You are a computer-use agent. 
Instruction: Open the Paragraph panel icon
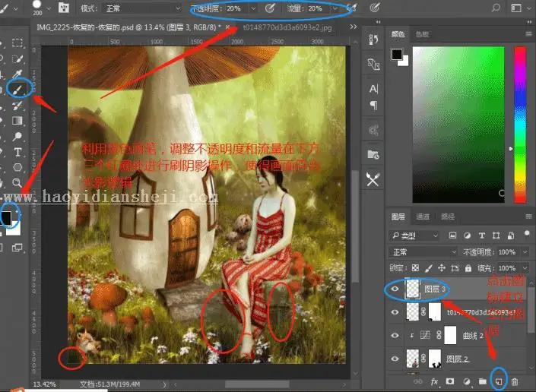(x=373, y=106)
